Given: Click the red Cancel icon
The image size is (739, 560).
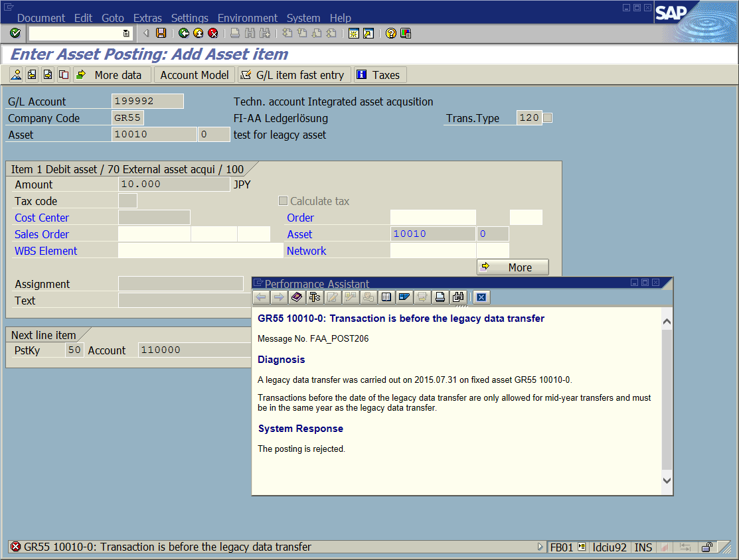Looking at the screenshot, I should click(x=213, y=33).
